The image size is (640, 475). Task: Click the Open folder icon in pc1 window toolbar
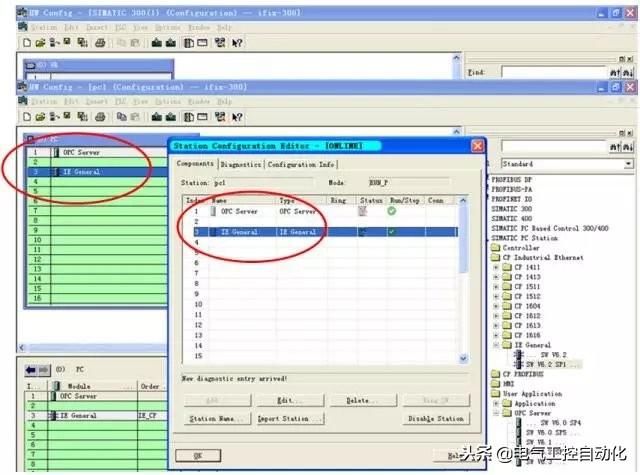coord(40,117)
